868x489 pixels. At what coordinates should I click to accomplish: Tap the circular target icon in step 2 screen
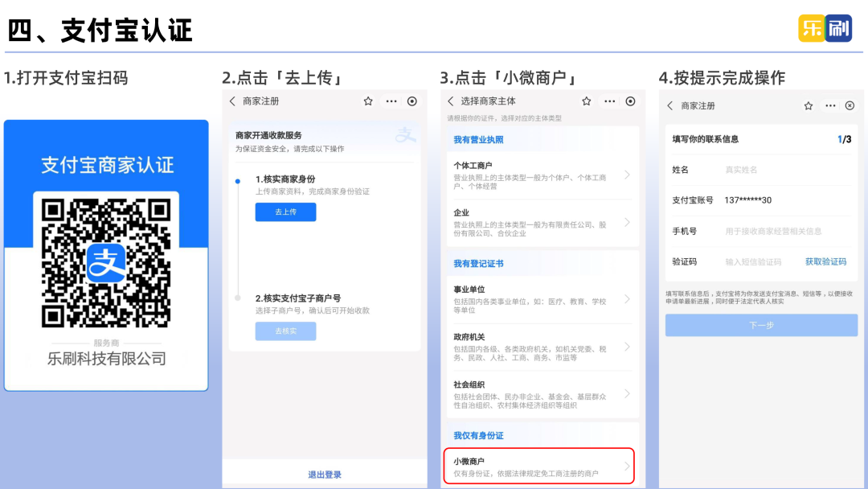[411, 101]
